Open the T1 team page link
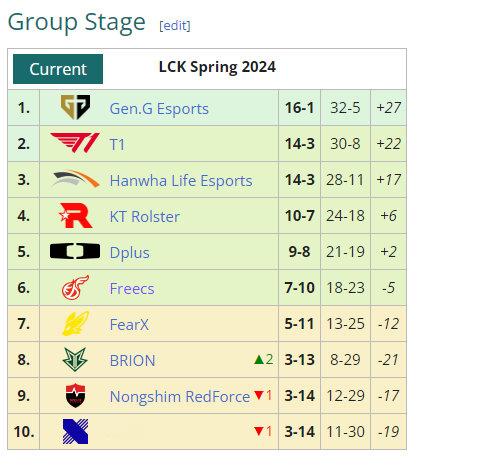Screen dimensions: 498x471 tap(117, 145)
